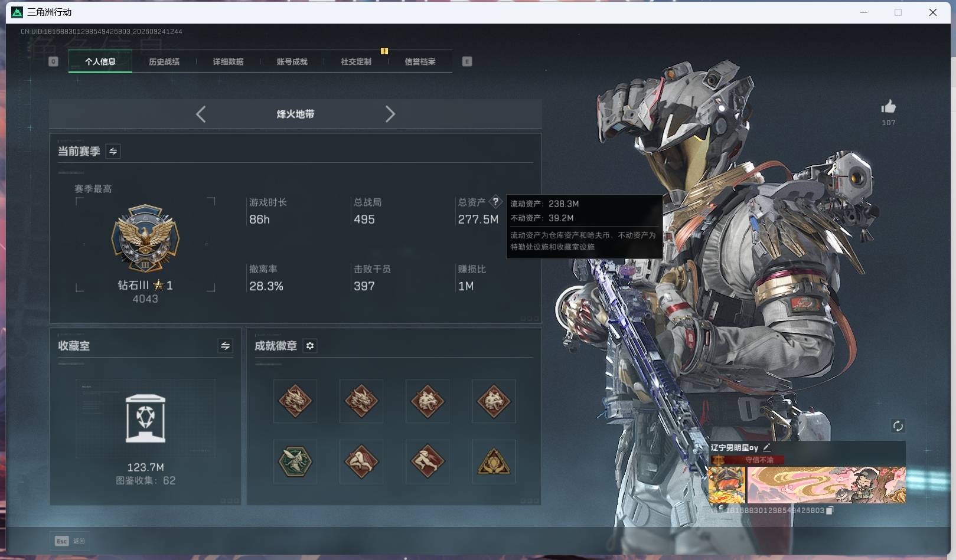This screenshot has height=560, width=956.
Task: Click the 图鉴收集: 62 text
Action: (146, 481)
